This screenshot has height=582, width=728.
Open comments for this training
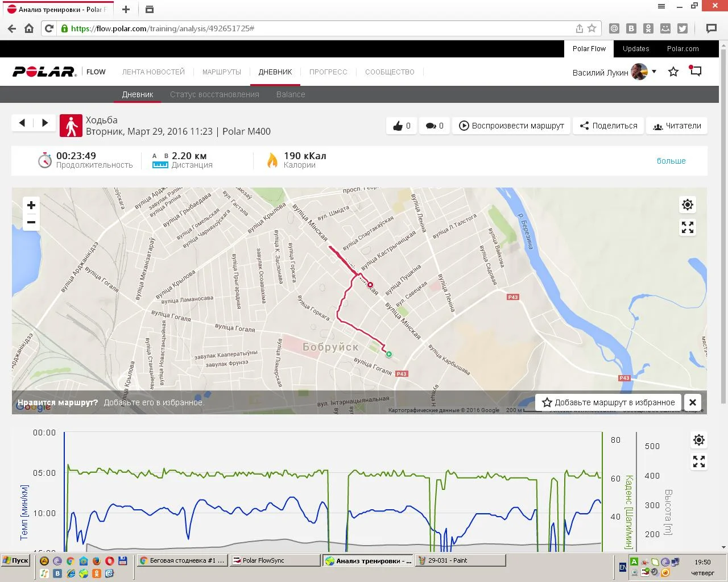435,126
